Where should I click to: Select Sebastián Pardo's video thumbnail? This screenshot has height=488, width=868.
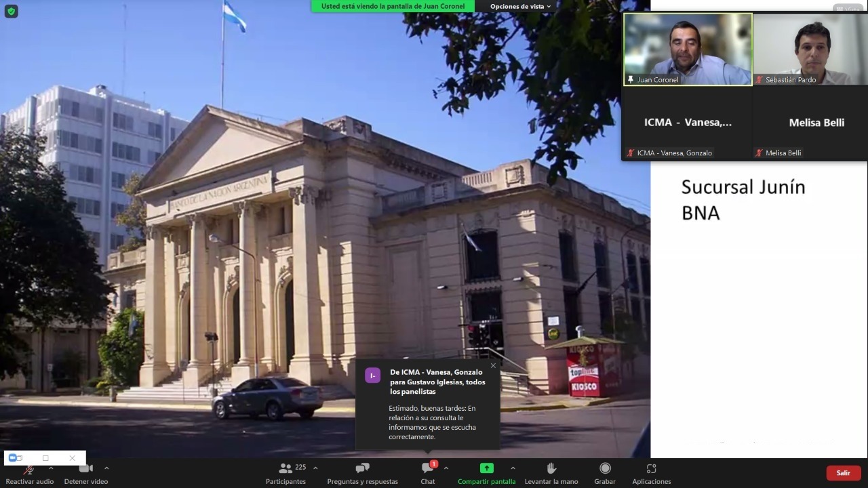(x=810, y=49)
